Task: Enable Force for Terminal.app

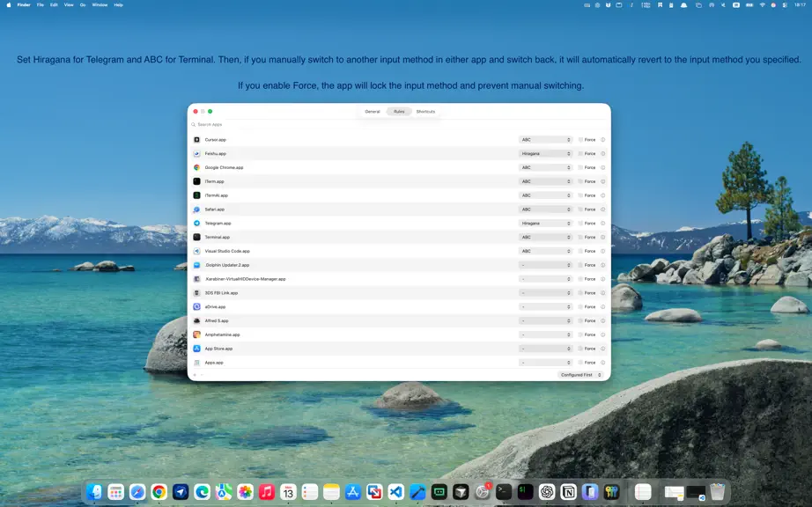Action: (580, 237)
